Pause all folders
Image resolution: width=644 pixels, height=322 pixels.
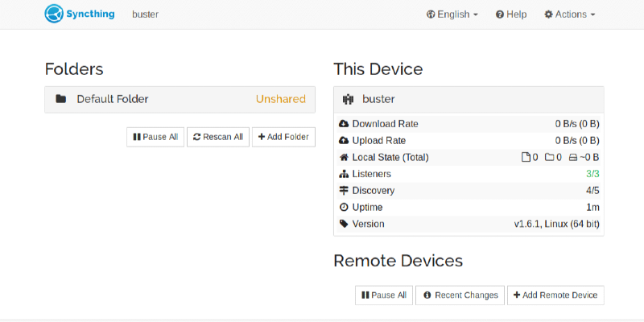pos(155,137)
